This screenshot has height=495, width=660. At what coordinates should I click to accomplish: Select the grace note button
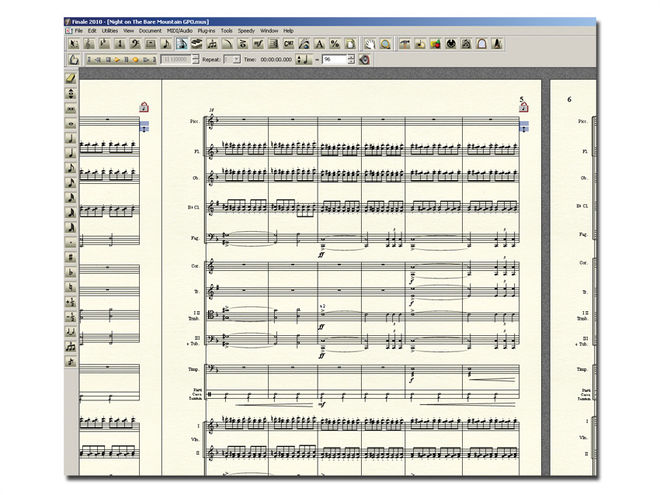(x=71, y=361)
